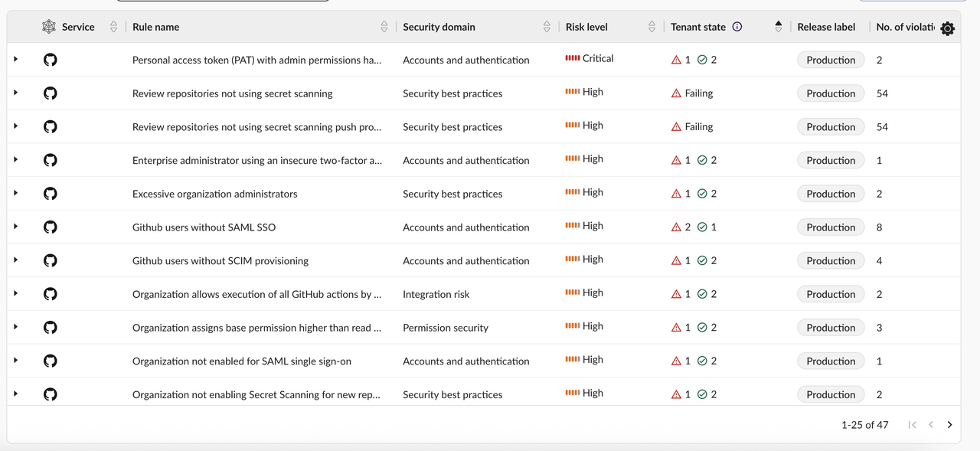Open the table column settings gear
The width and height of the screenshot is (980, 451).
tap(947, 28)
